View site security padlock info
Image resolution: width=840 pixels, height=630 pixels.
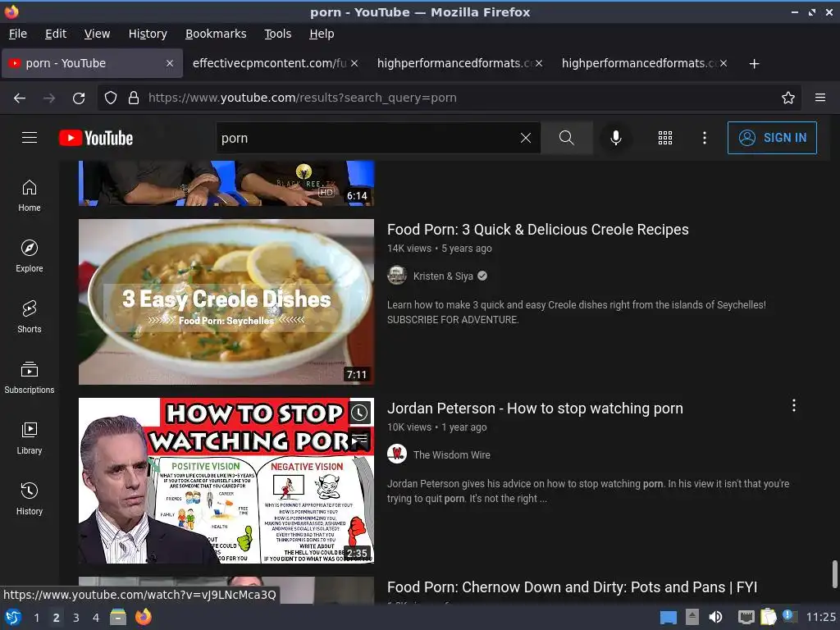[x=134, y=98]
